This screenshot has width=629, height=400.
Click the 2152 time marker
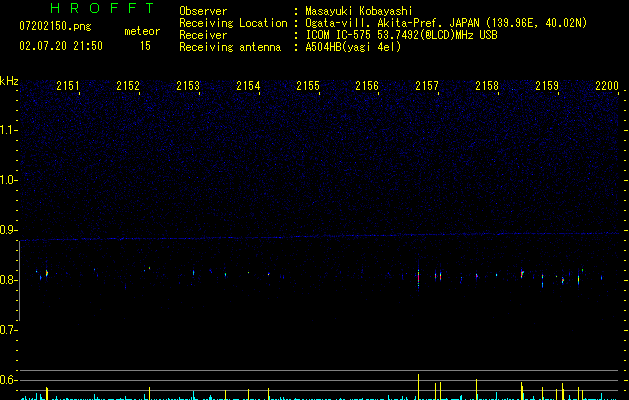pyautogui.click(x=128, y=86)
